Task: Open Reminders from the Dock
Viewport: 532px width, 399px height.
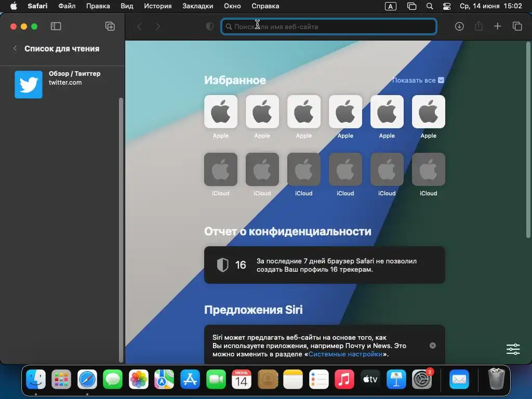Action: click(319, 379)
